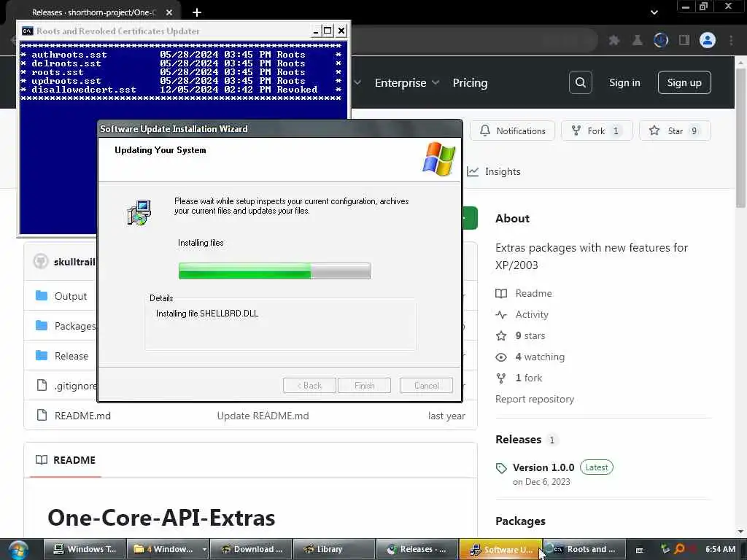Viewport: 747px width, 560px height.
Task: Click the Cancel button in wizard
Action: [426, 386]
